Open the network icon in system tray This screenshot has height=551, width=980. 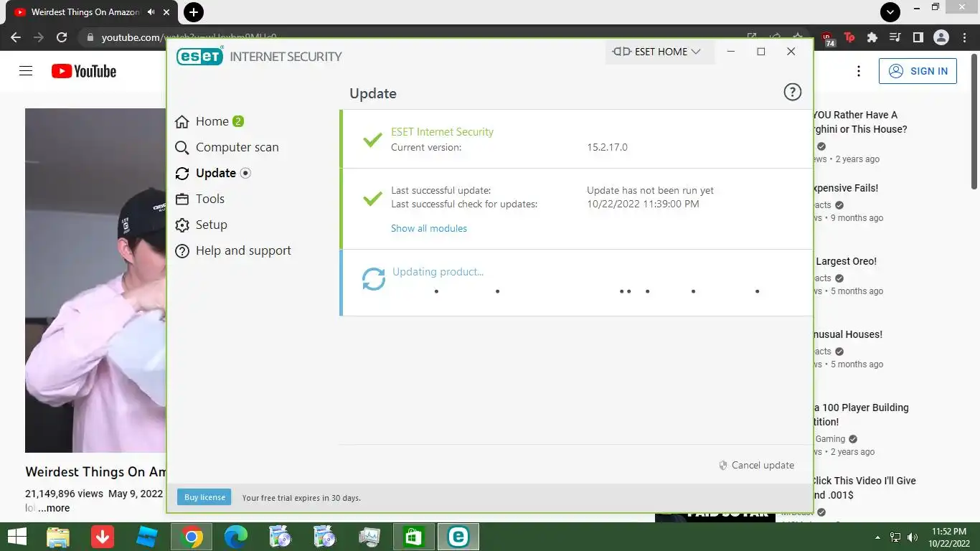click(895, 537)
